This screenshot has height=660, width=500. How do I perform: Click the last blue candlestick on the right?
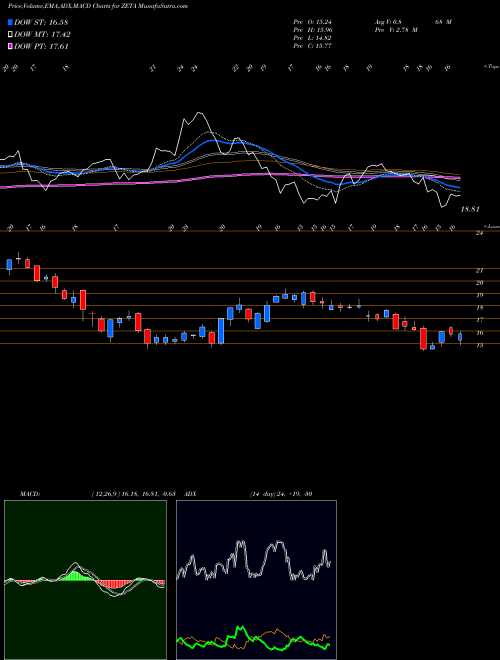[460, 337]
